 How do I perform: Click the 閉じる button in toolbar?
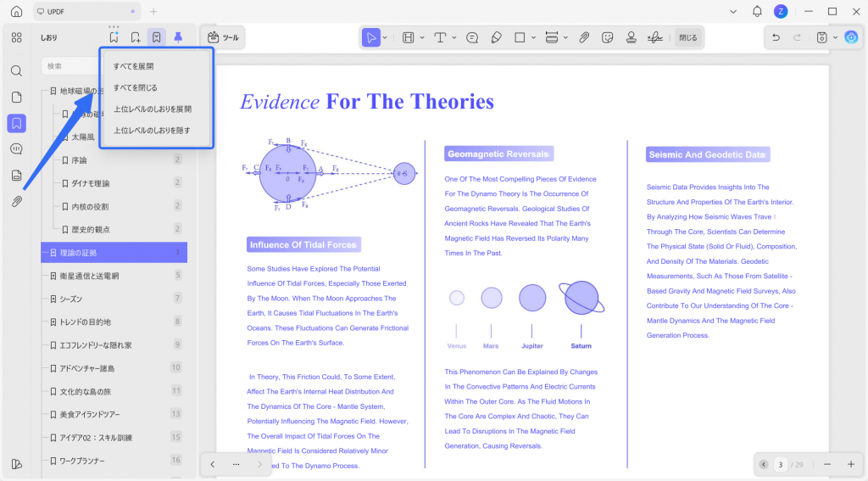point(688,37)
